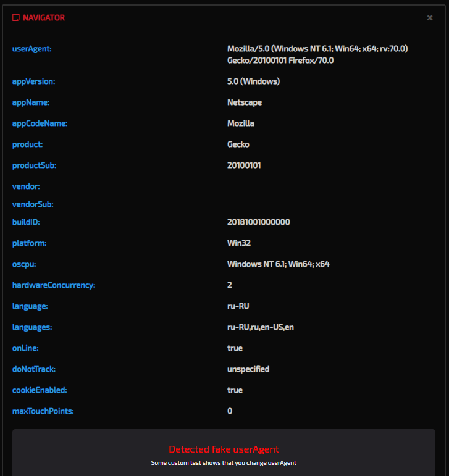The height and width of the screenshot is (476, 449).
Task: Click the appVersion label
Action: click(x=34, y=81)
